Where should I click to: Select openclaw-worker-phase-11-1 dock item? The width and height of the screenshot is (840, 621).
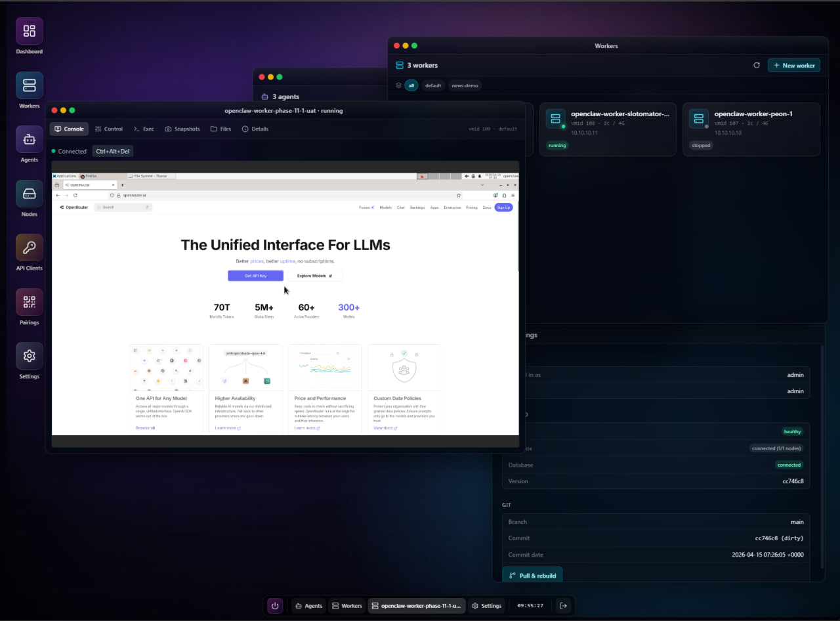(x=416, y=606)
